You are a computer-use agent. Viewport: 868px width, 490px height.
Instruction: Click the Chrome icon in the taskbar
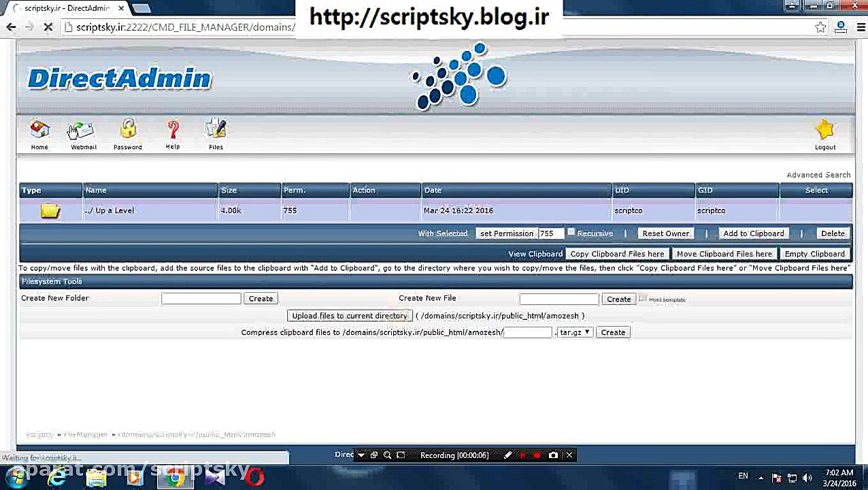[176, 477]
